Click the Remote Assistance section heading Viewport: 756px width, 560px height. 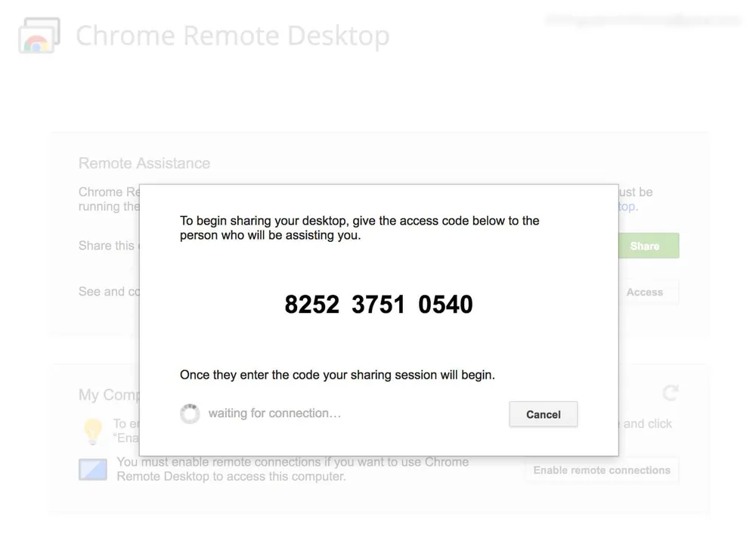144,163
